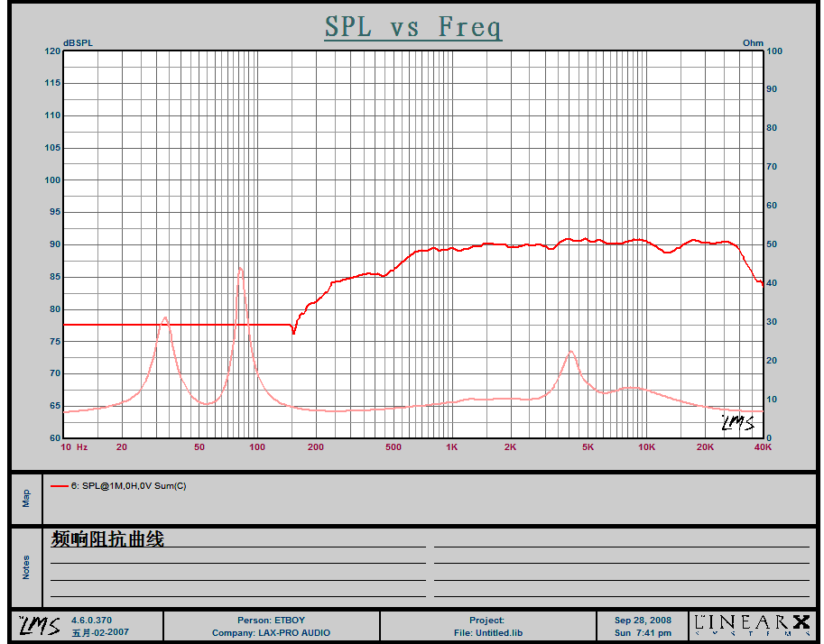Image resolution: width=824 pixels, height=644 pixels.
Task: Click the 40K frequency axis label
Action: point(763,447)
